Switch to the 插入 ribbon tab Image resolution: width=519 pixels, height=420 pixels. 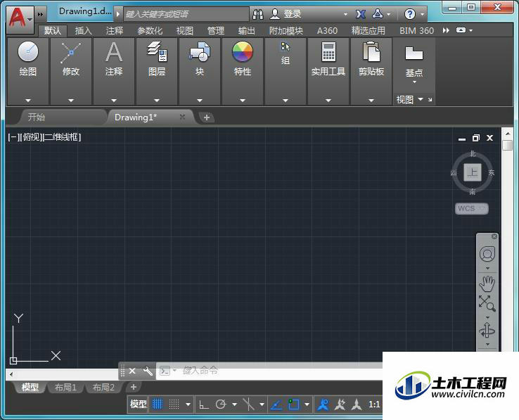tap(84, 31)
